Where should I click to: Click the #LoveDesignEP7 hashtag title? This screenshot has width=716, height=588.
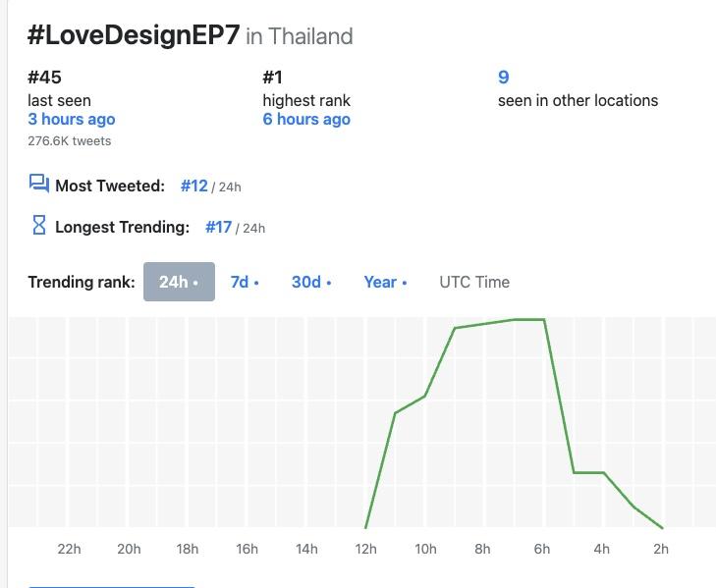(134, 36)
